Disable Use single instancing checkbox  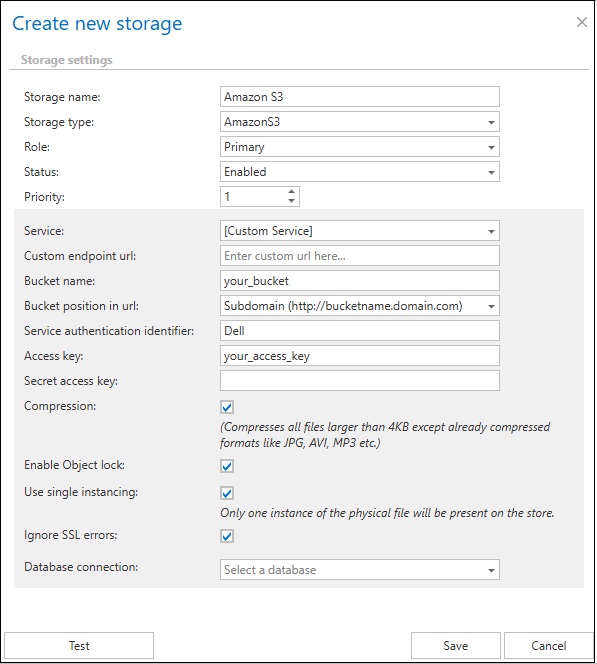point(227,493)
